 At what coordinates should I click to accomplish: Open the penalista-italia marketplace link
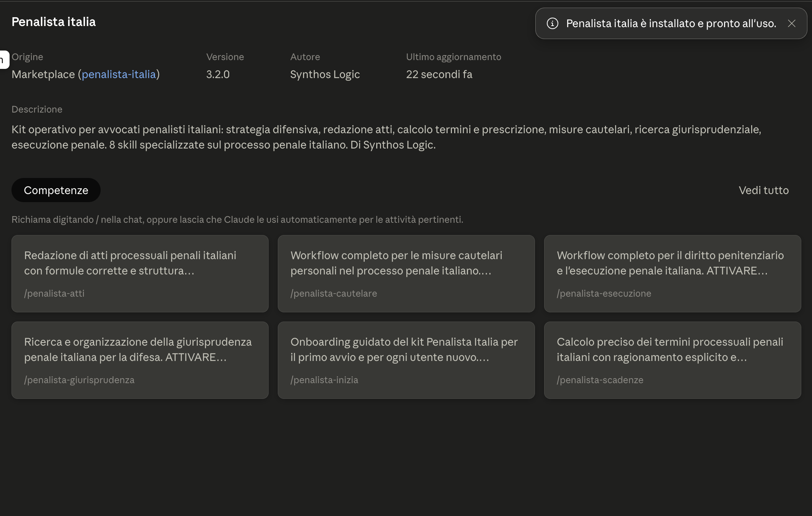pyautogui.click(x=119, y=74)
